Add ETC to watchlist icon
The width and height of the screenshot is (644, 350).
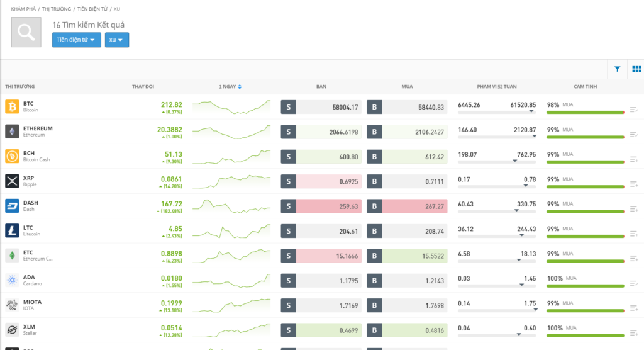(x=634, y=258)
